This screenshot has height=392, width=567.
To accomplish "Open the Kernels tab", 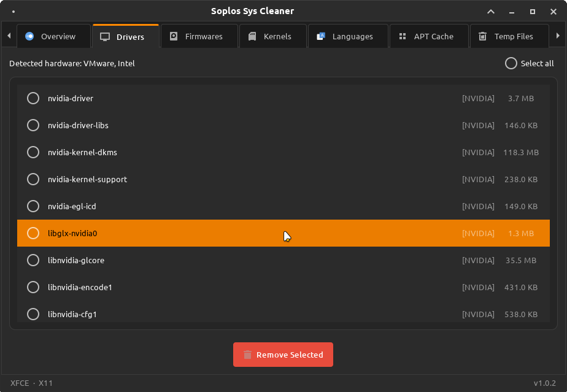I will pos(273,36).
